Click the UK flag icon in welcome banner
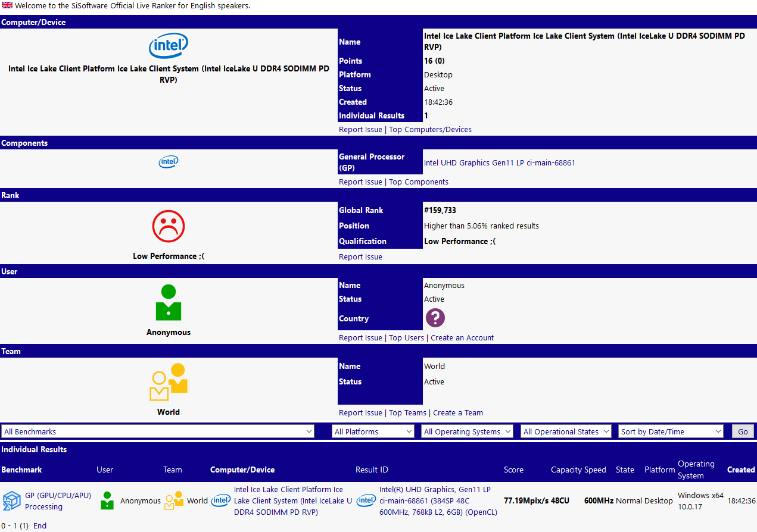Screen dimensions: 757x532 (x=7, y=5)
